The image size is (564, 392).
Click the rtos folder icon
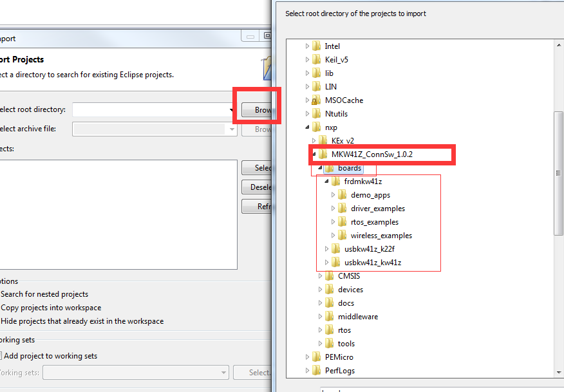tap(330, 330)
